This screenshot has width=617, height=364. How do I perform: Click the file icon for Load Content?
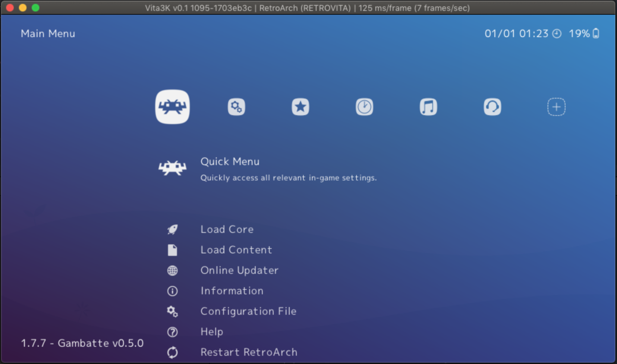(x=172, y=250)
